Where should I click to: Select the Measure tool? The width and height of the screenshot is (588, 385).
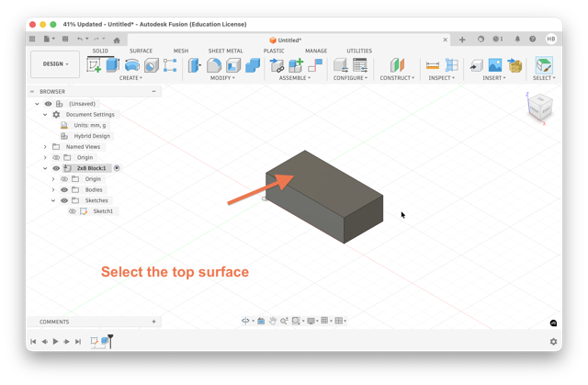coord(433,65)
